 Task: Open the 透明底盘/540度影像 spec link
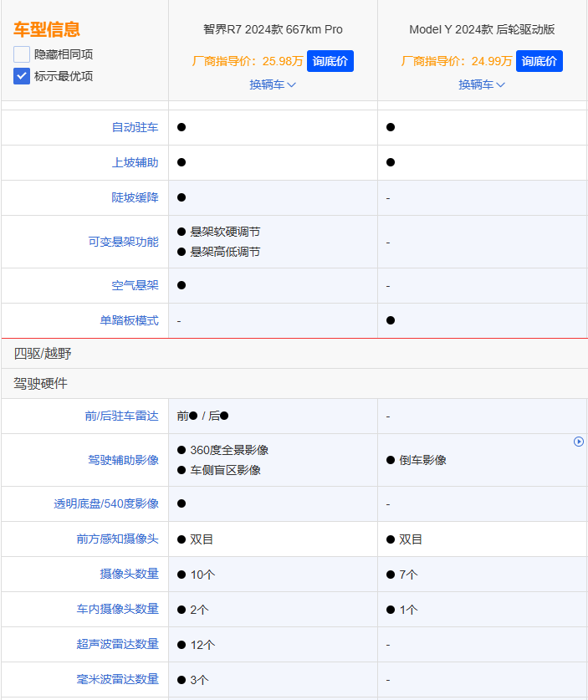[106, 503]
